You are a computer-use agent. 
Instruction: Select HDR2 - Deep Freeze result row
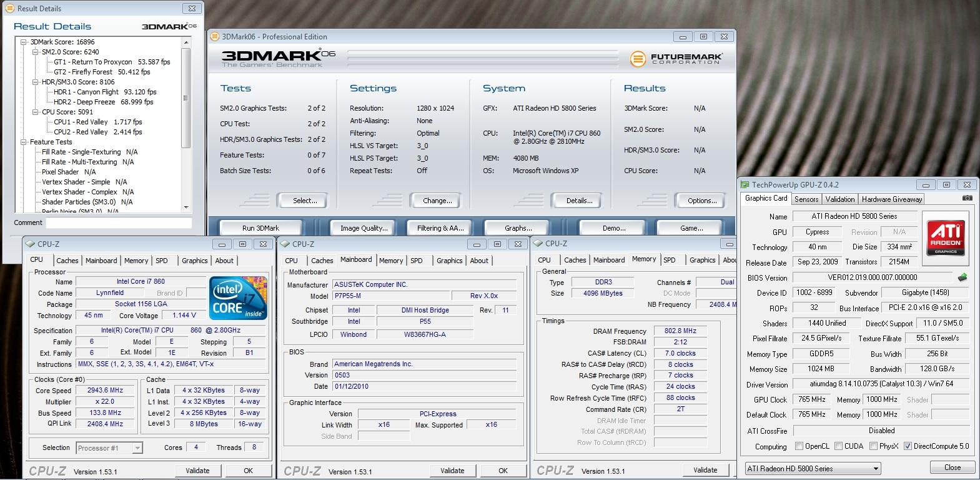pyautogui.click(x=104, y=102)
